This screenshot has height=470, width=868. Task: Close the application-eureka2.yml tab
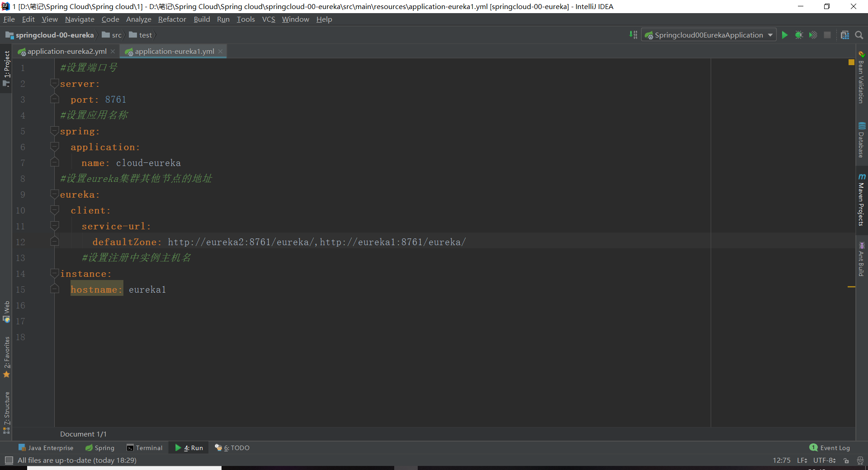point(113,52)
